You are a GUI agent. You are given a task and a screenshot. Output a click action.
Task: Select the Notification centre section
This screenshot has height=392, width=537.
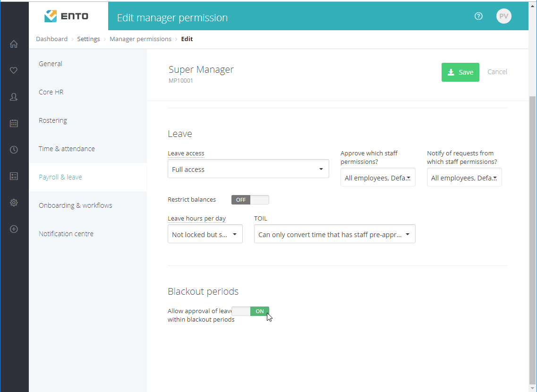[x=88, y=234]
